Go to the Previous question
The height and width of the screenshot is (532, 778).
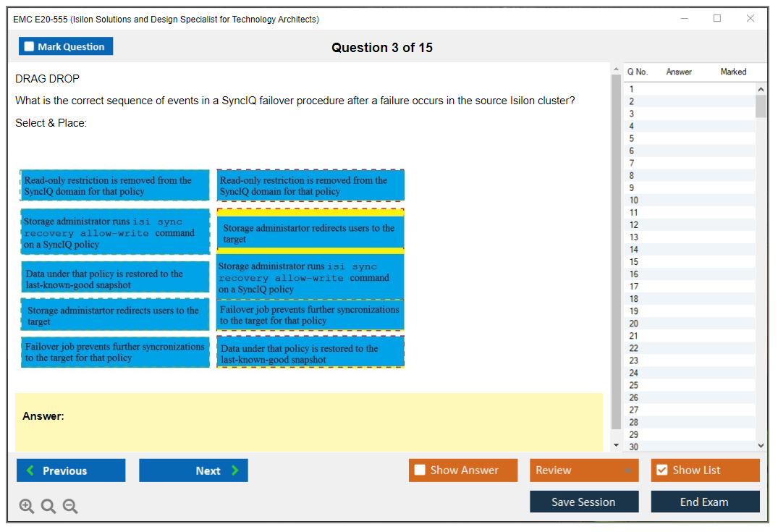[x=71, y=470]
